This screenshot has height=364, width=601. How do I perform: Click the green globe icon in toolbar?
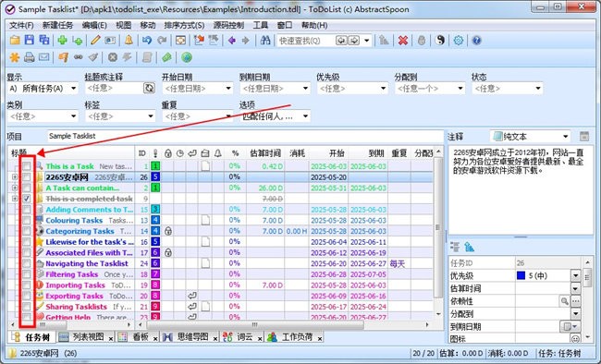point(187,57)
